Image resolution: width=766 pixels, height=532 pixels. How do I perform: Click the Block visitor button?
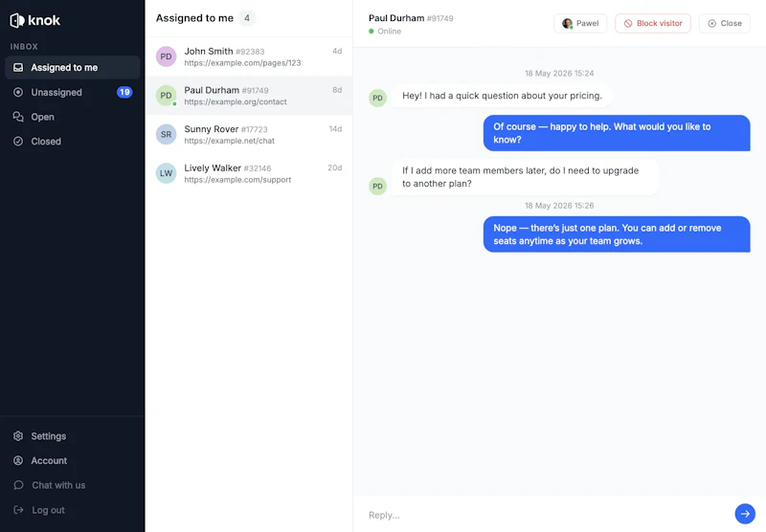653,23
